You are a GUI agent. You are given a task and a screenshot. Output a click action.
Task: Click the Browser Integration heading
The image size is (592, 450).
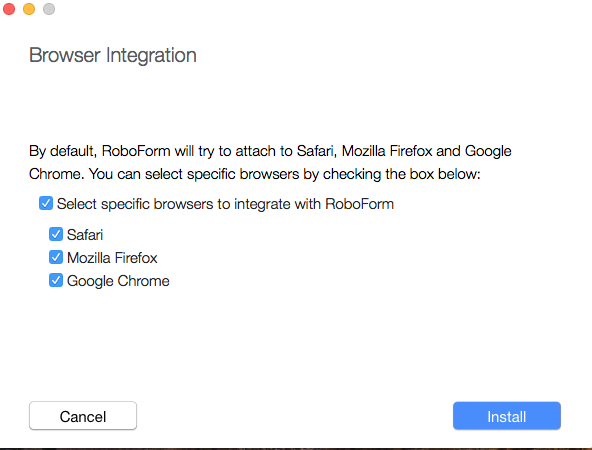[x=113, y=55]
